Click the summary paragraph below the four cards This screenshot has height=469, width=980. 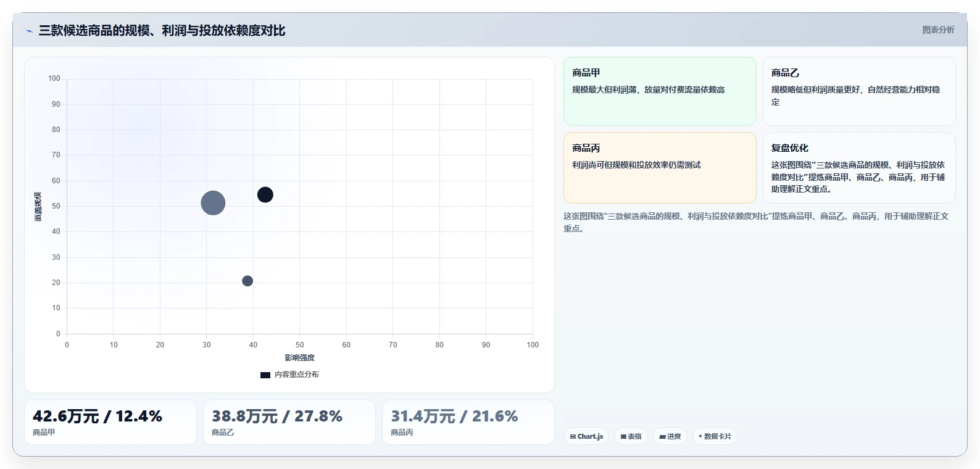point(756,222)
